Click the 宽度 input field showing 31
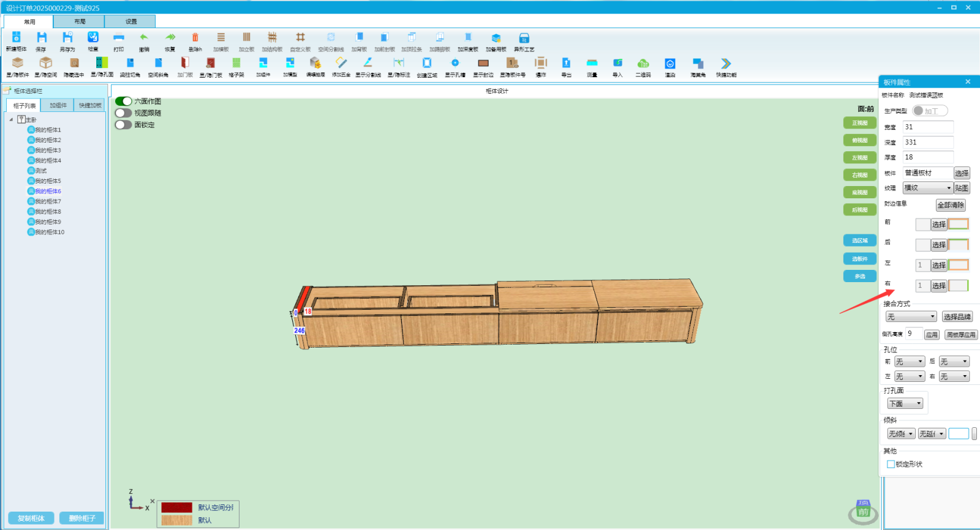The width and height of the screenshot is (980, 530). (928, 127)
